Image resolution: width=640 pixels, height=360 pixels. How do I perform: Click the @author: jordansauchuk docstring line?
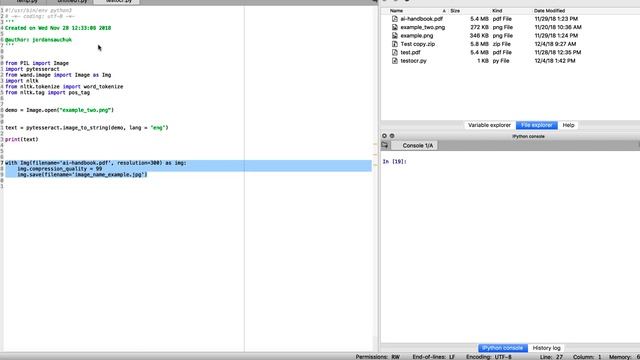[x=38, y=40]
